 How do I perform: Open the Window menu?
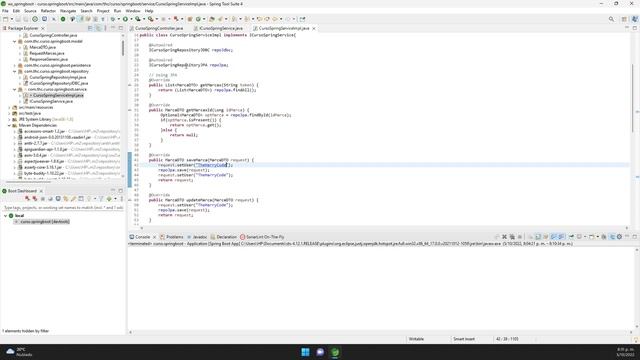[x=133, y=11]
